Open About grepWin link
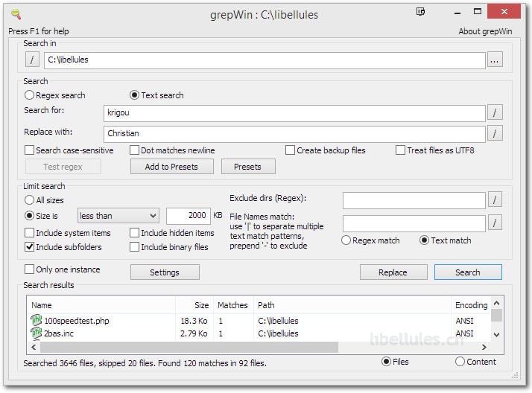 (x=485, y=31)
